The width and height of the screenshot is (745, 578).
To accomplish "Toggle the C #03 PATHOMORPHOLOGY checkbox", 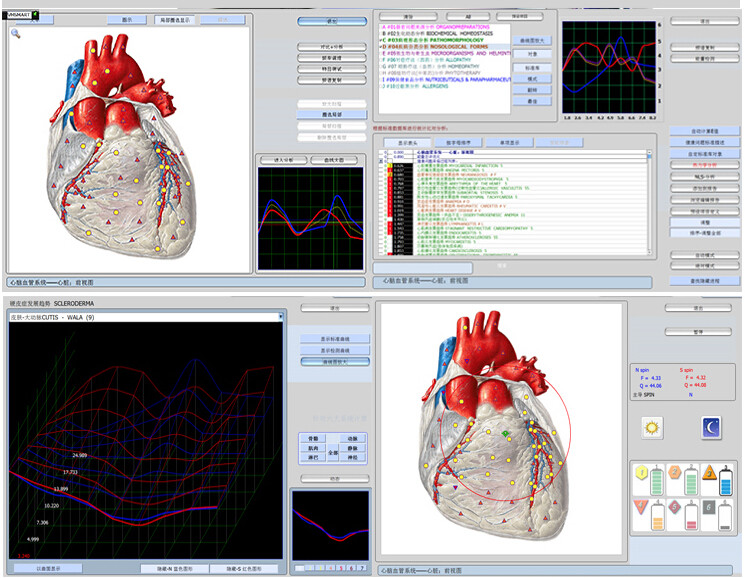I will [x=382, y=41].
